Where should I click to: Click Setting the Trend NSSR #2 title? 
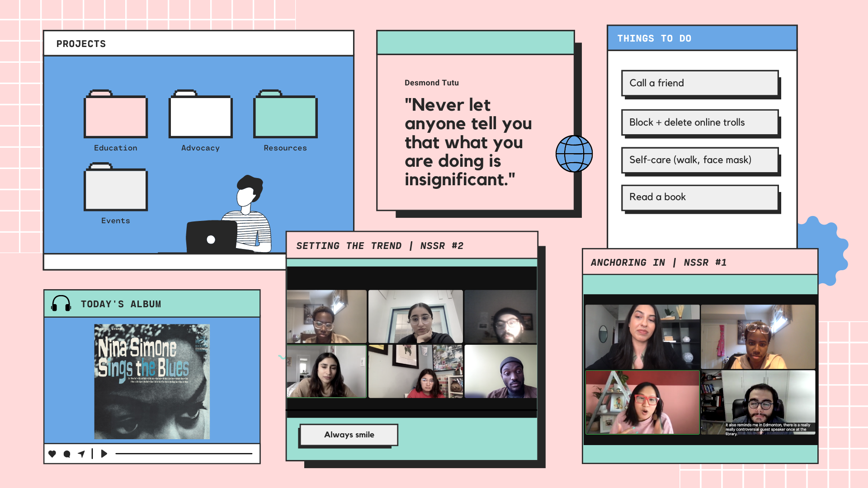tap(380, 246)
